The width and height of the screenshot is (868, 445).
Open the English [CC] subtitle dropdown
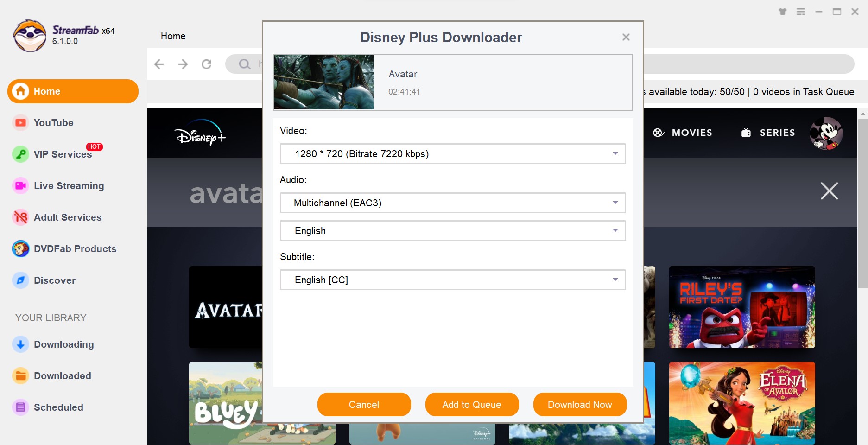(453, 280)
